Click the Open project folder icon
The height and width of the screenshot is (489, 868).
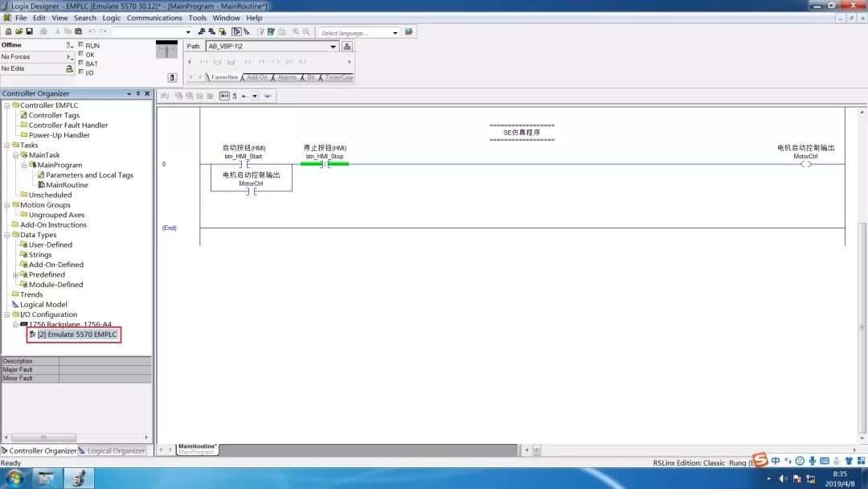[x=18, y=31]
